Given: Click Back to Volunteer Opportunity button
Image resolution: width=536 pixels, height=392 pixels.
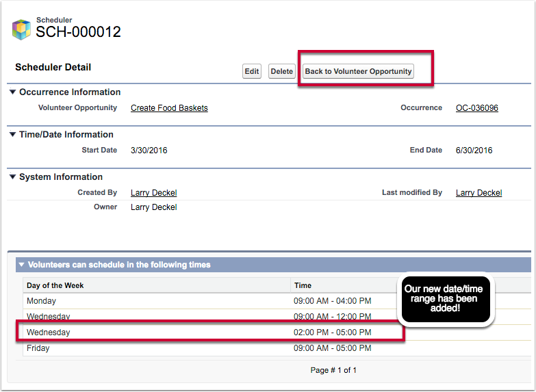Looking at the screenshot, I should pyautogui.click(x=358, y=71).
